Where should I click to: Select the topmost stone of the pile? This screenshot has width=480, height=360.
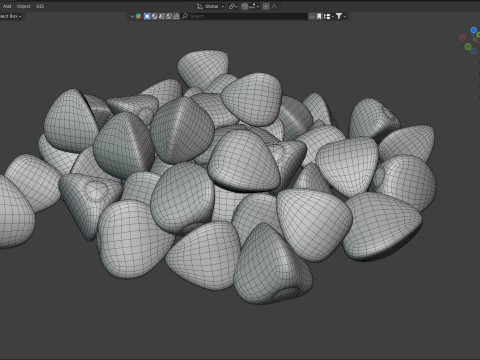pyautogui.click(x=203, y=68)
